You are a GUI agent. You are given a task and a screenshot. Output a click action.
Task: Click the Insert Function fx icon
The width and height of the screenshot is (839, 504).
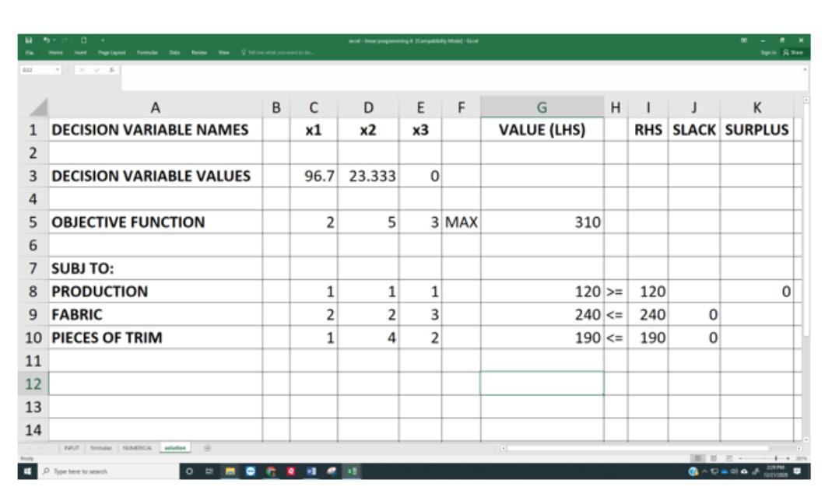point(111,69)
